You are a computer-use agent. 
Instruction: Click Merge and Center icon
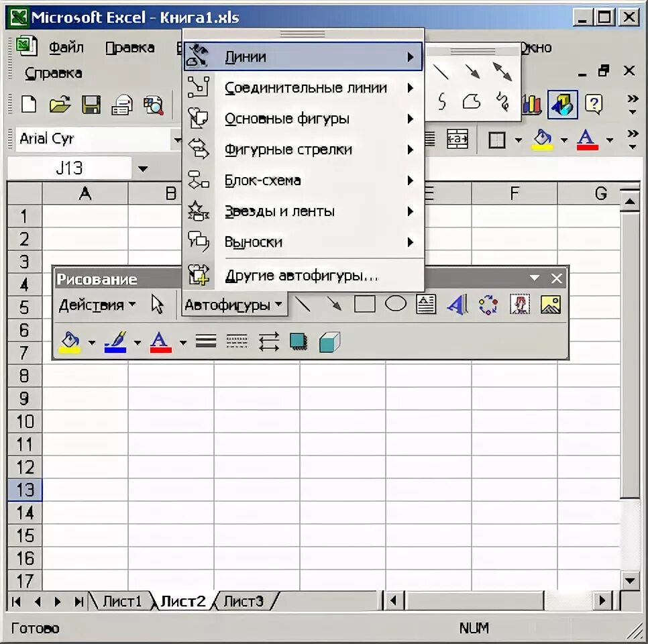point(457,139)
